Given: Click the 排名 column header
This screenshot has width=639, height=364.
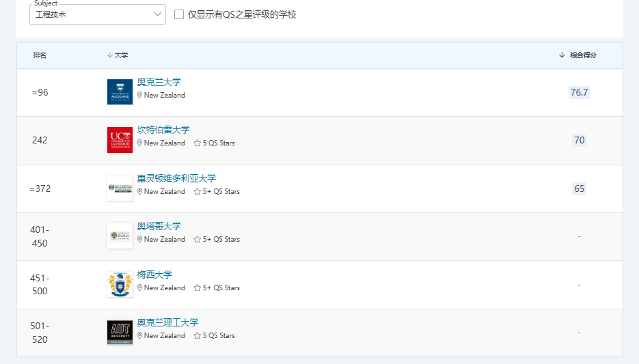Looking at the screenshot, I should (40, 55).
